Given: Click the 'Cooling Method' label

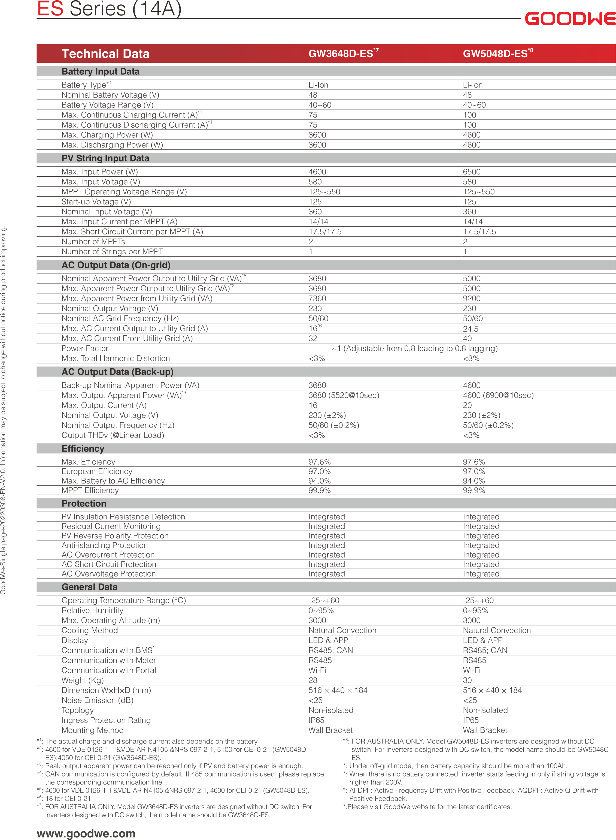Looking at the screenshot, I should tap(89, 630).
